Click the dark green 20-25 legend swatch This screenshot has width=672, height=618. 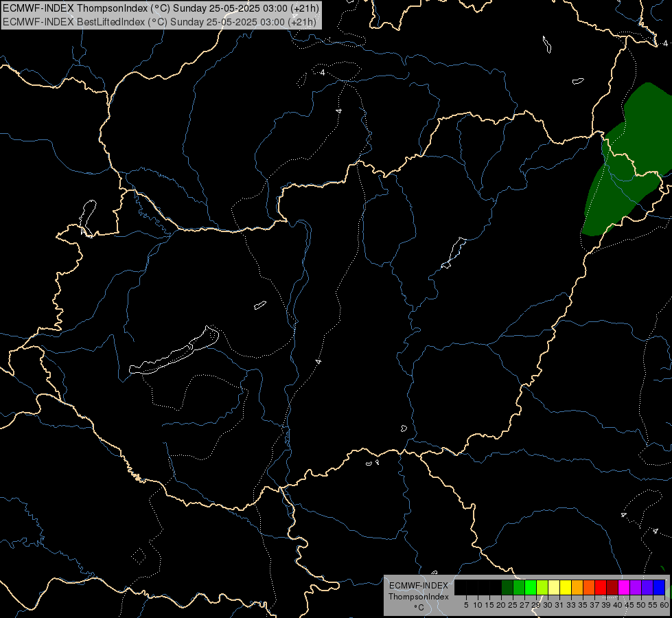[x=507, y=587]
